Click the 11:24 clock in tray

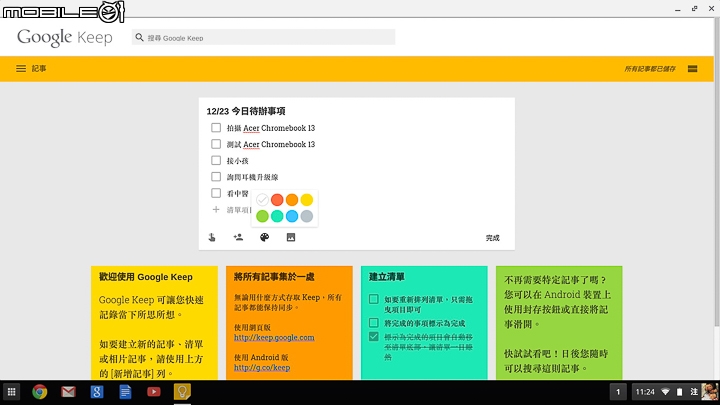pos(645,392)
